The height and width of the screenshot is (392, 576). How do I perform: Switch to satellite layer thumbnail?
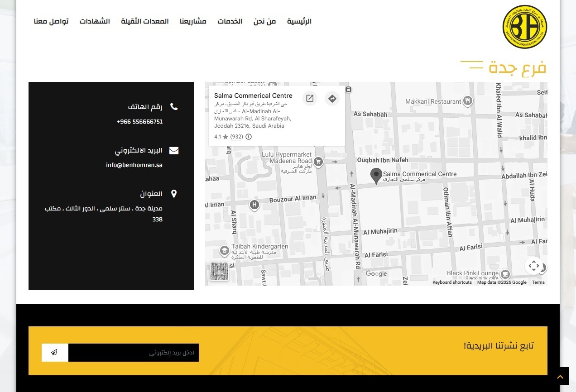(220, 271)
